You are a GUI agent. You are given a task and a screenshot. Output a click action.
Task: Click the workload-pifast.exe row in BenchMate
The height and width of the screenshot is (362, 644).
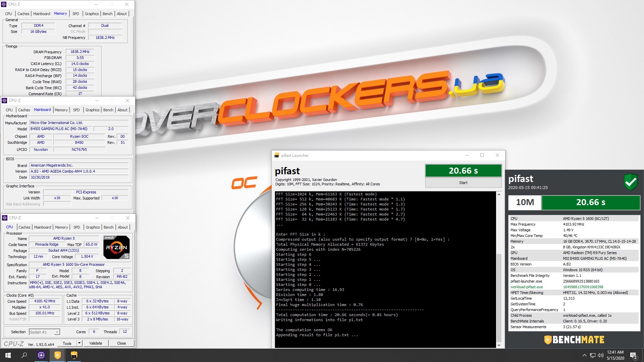coord(574,287)
